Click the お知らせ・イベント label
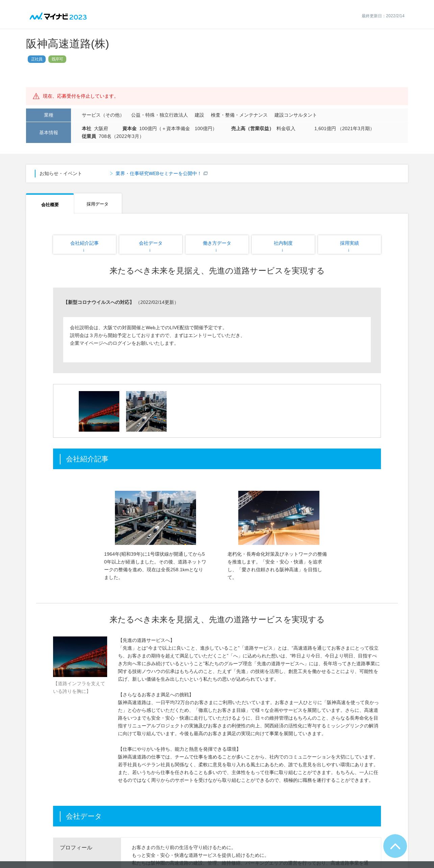434x868 pixels. coord(61,173)
